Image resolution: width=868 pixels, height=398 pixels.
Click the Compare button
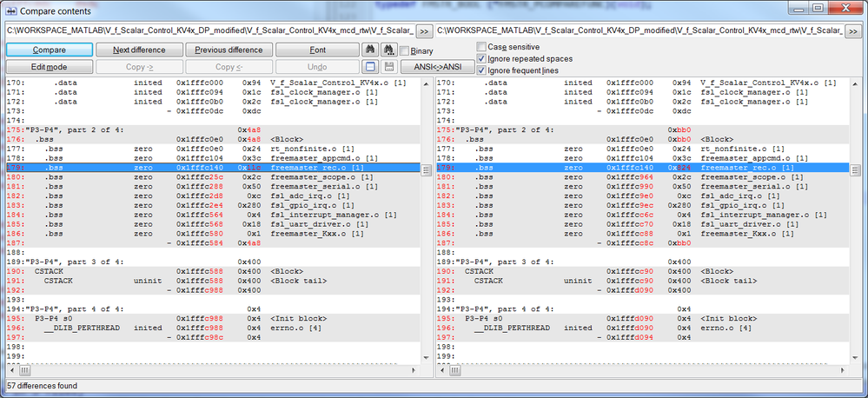(50, 50)
